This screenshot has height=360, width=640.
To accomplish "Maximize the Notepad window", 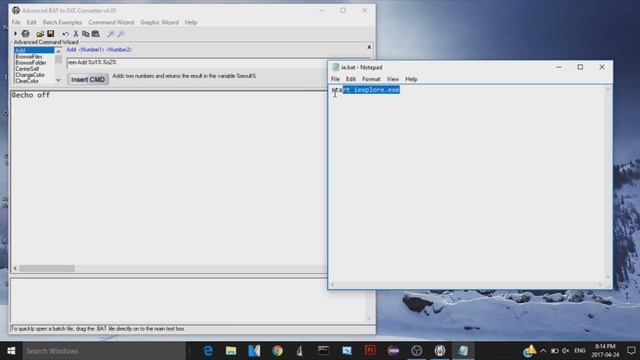I will tap(580, 67).
